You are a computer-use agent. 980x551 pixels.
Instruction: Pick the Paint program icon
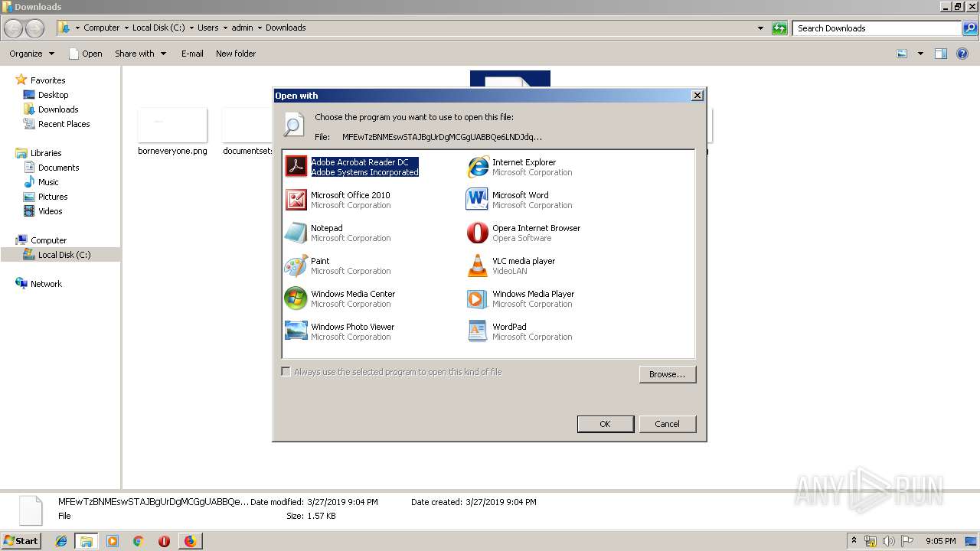tap(296, 265)
